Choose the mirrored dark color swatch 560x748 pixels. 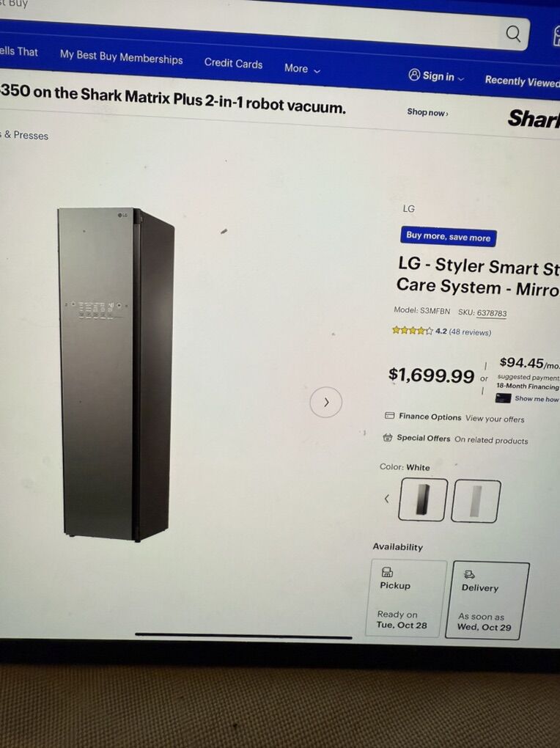(423, 499)
